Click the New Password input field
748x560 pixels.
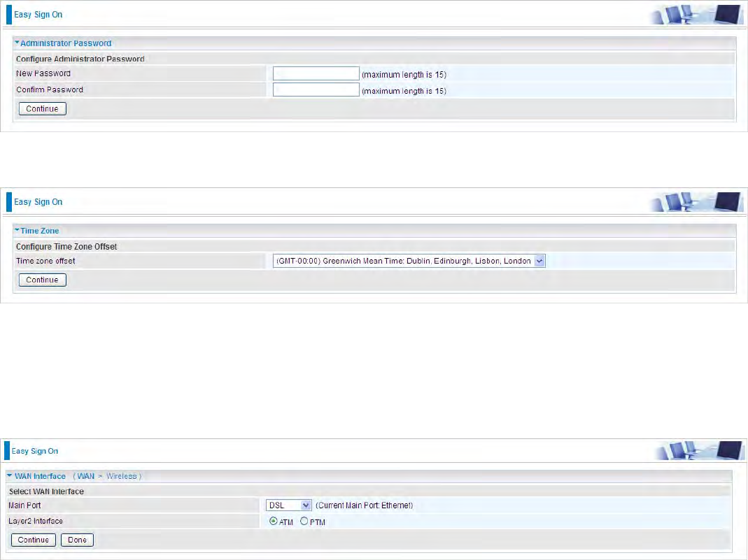316,73
